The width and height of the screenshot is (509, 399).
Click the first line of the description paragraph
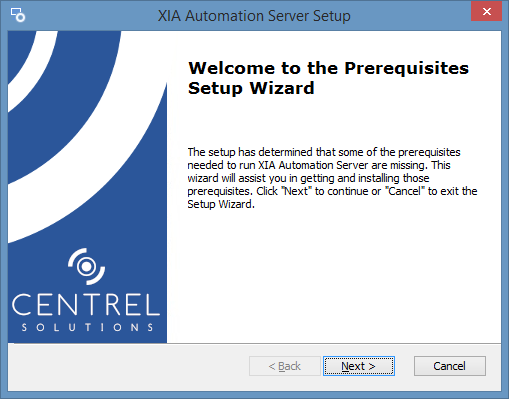(x=324, y=152)
